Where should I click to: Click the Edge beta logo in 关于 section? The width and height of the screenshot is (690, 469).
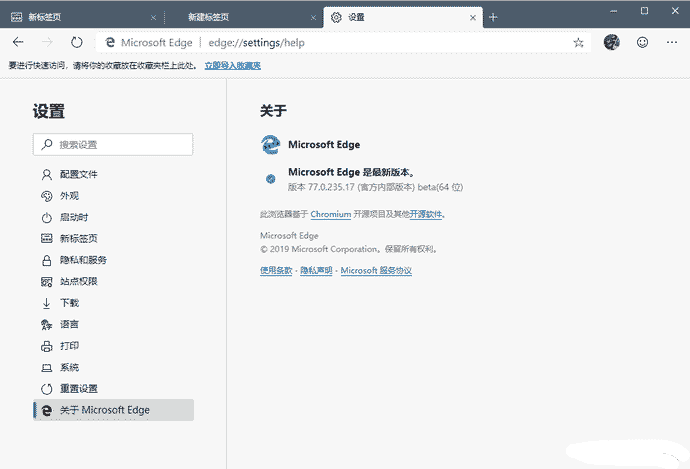pos(270,145)
